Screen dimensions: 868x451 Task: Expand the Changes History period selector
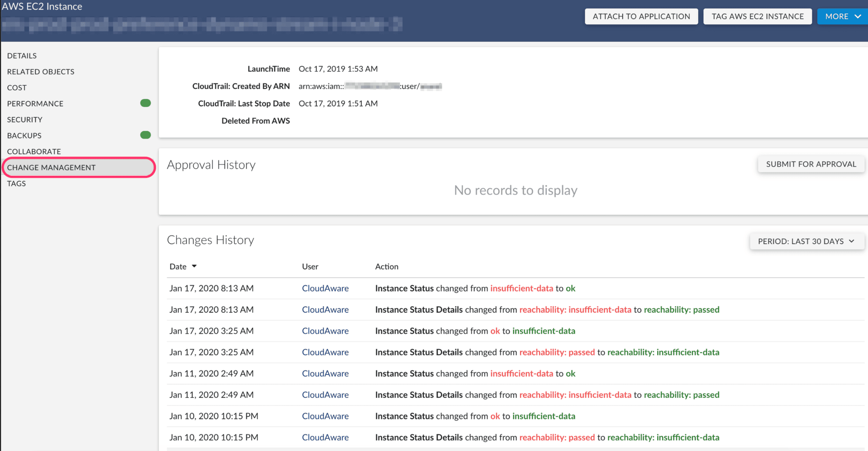click(807, 241)
